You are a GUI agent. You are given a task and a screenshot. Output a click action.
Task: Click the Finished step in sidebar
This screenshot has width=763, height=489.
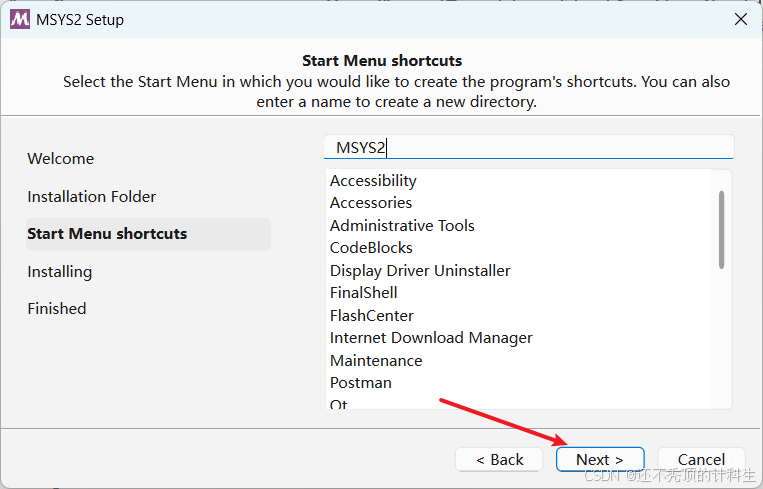[57, 308]
